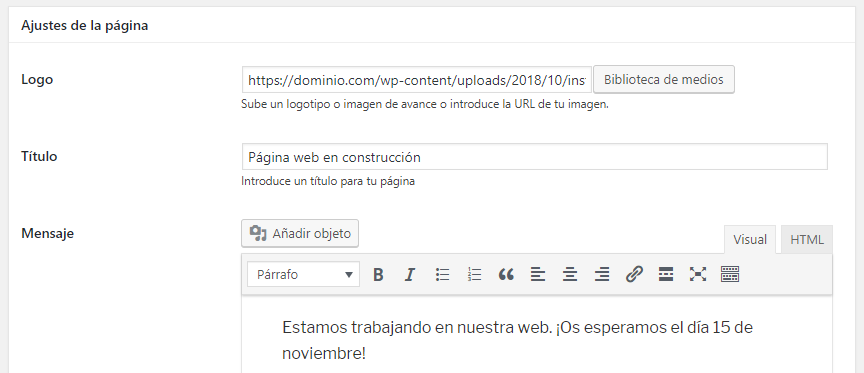The height and width of the screenshot is (373, 864).
Task: Focus the Logo URL input field
Action: coord(417,80)
